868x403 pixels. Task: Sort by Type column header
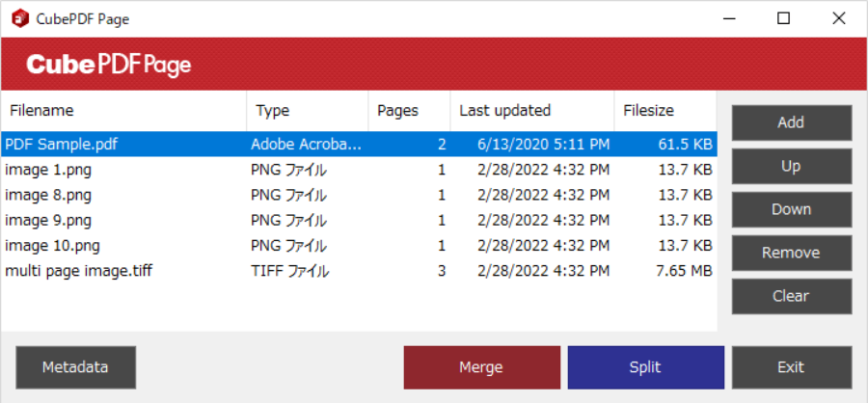point(308,111)
